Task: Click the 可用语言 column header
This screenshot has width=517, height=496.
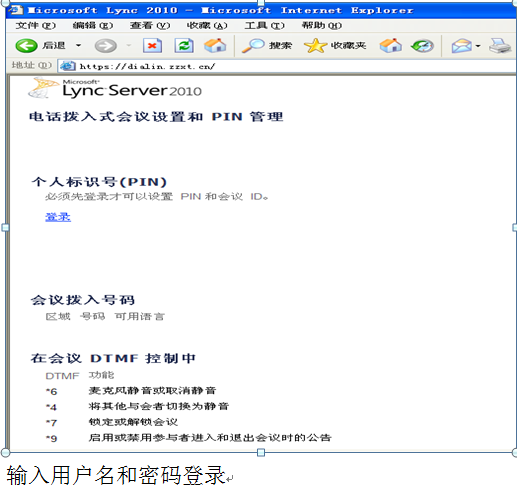Action: [140, 316]
